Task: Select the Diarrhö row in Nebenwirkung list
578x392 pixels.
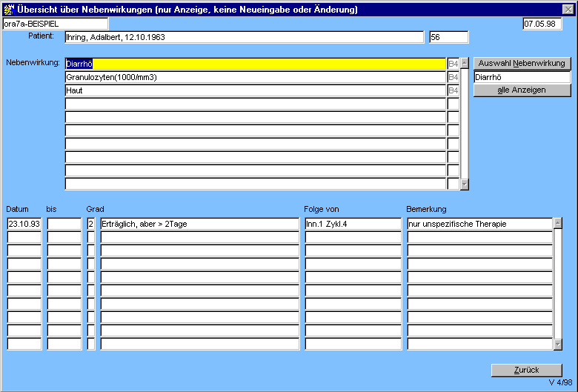Action: point(255,64)
